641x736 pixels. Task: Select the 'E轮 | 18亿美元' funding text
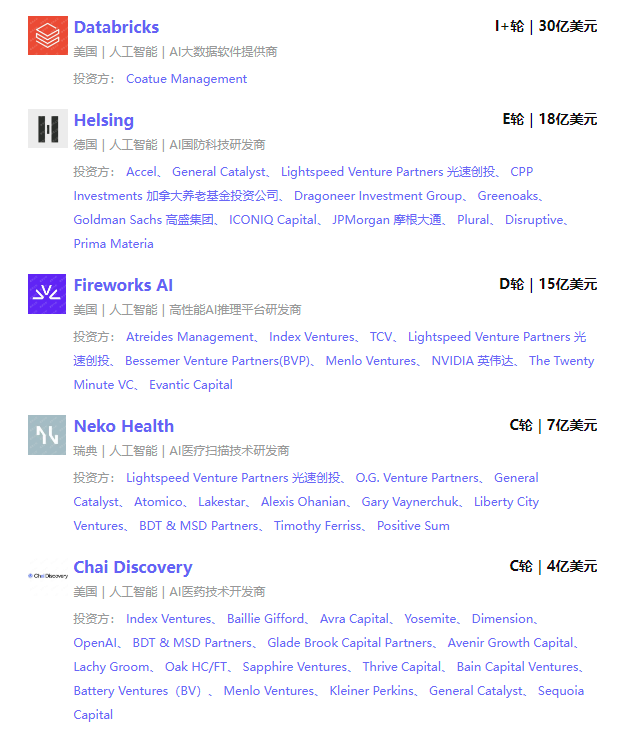[x=549, y=119]
